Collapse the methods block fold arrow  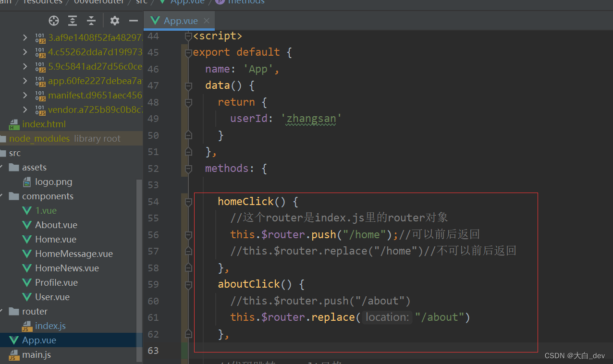(x=188, y=169)
